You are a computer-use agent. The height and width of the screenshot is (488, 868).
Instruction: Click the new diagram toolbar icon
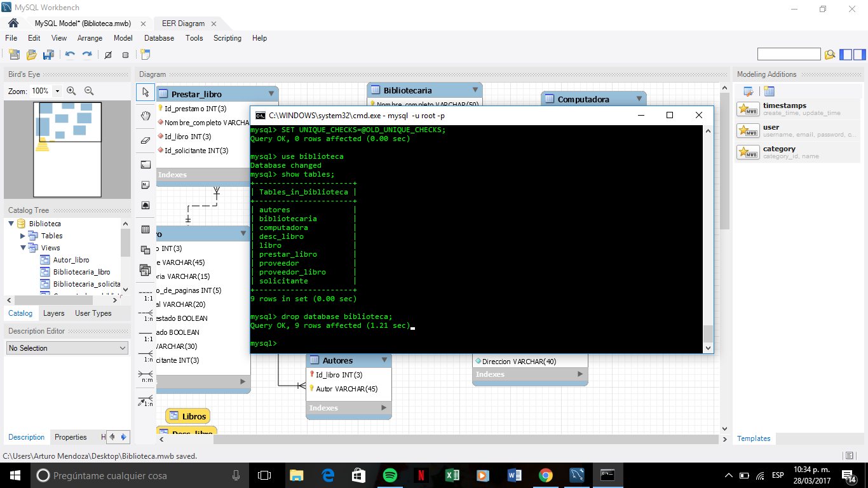[x=146, y=55]
